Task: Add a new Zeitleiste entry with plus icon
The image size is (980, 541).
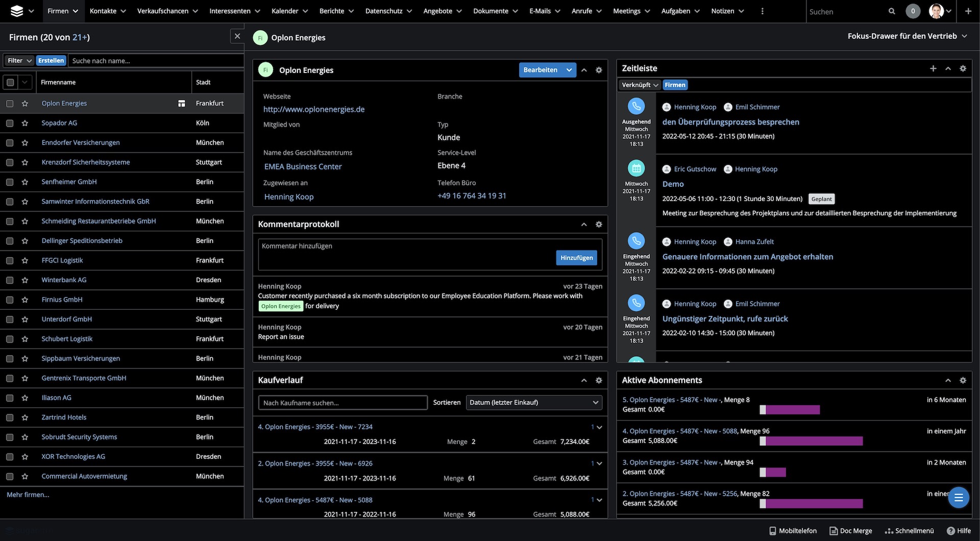Action: pos(933,68)
